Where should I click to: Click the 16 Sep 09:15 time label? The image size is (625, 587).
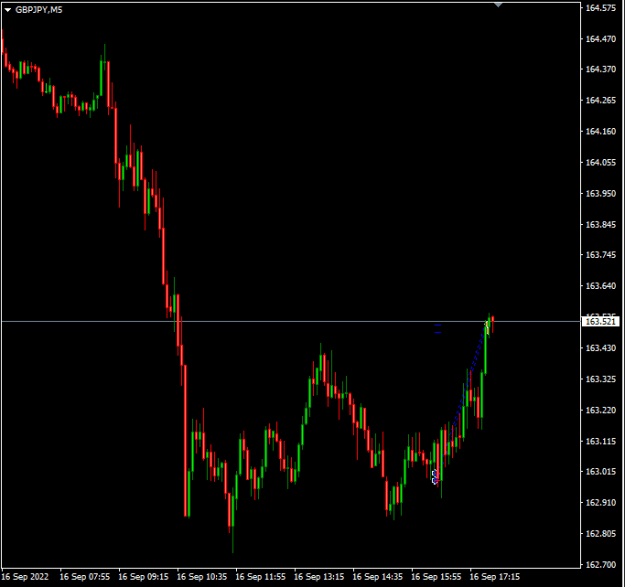click(x=143, y=577)
